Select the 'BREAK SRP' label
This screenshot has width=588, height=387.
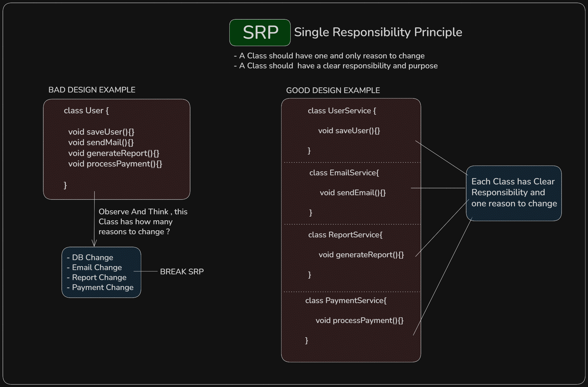pyautogui.click(x=182, y=272)
